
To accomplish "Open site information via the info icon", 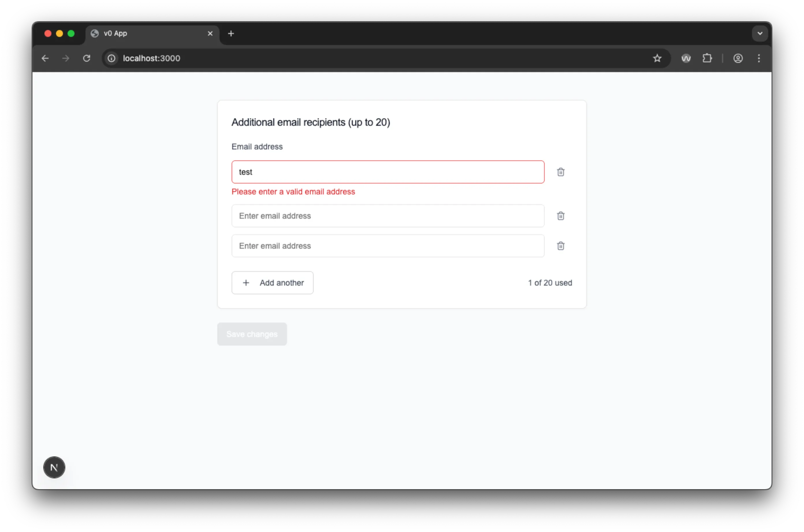I will (111, 58).
